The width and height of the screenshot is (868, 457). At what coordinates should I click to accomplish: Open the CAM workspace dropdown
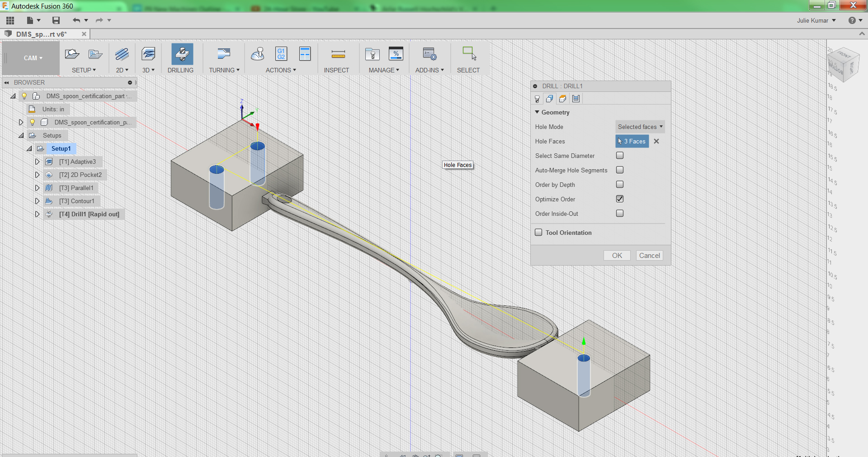(x=31, y=58)
